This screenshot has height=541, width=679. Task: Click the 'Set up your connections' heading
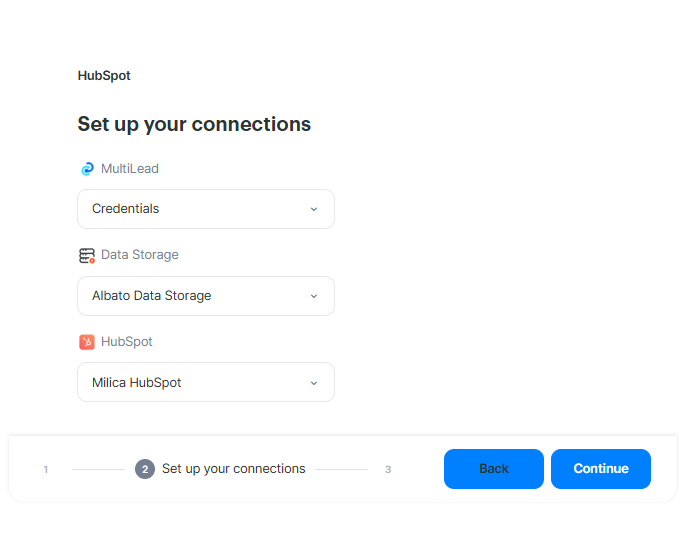tap(194, 124)
